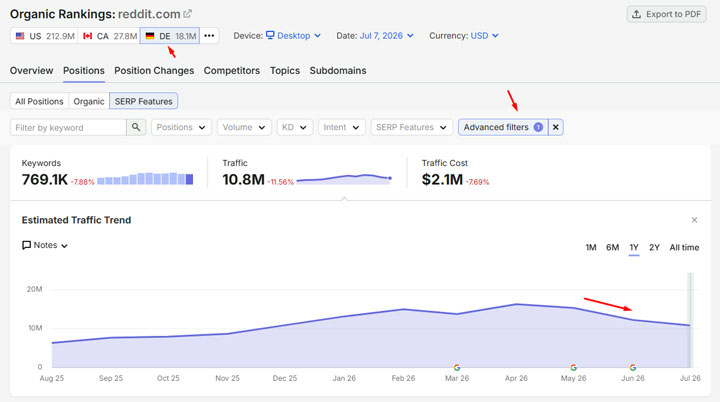Screen dimensions: 720x402
Task: Click the Traffic line sparkline
Action: [344, 179]
